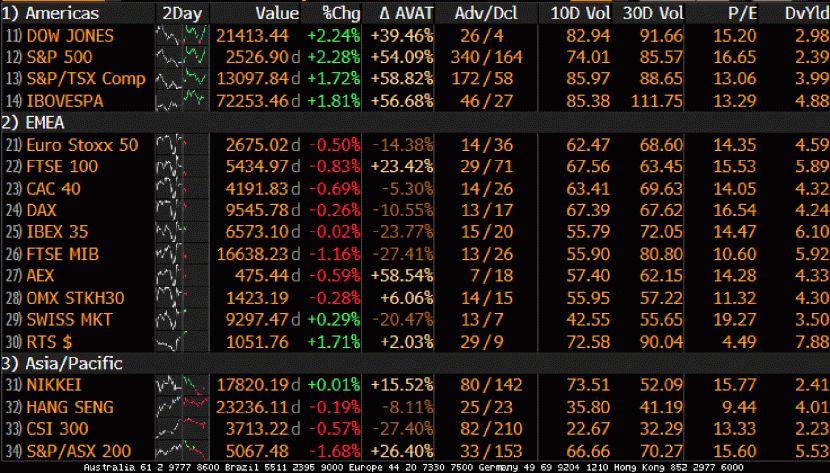
Task: Select the SWISS MKT index name
Action: 69,320
